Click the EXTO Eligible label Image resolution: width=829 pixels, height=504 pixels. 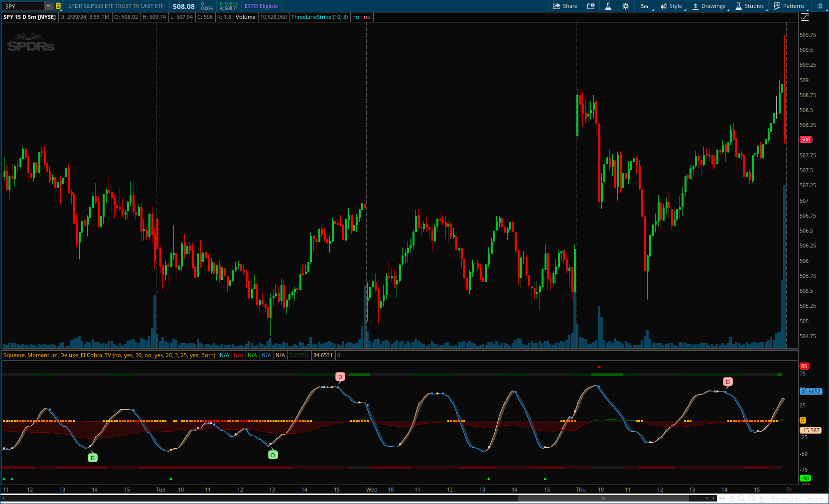coord(261,6)
